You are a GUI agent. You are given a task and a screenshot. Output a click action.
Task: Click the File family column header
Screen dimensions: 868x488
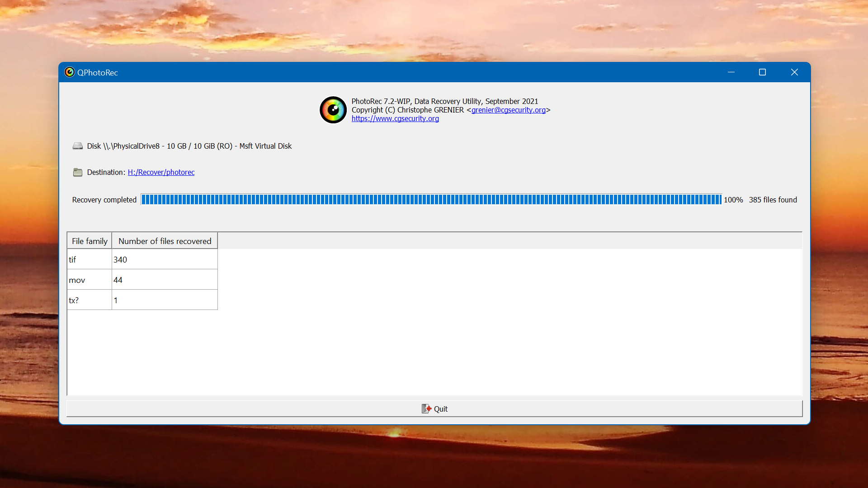90,241
